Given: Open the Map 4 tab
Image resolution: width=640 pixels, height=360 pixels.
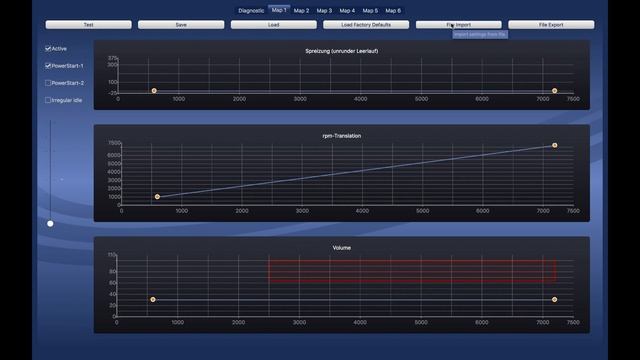Looking at the screenshot, I should pyautogui.click(x=347, y=11).
